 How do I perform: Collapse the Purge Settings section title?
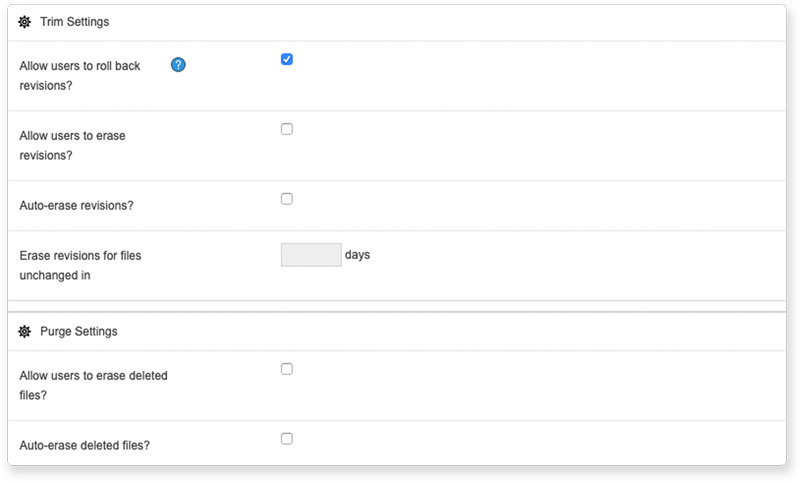coord(79,331)
